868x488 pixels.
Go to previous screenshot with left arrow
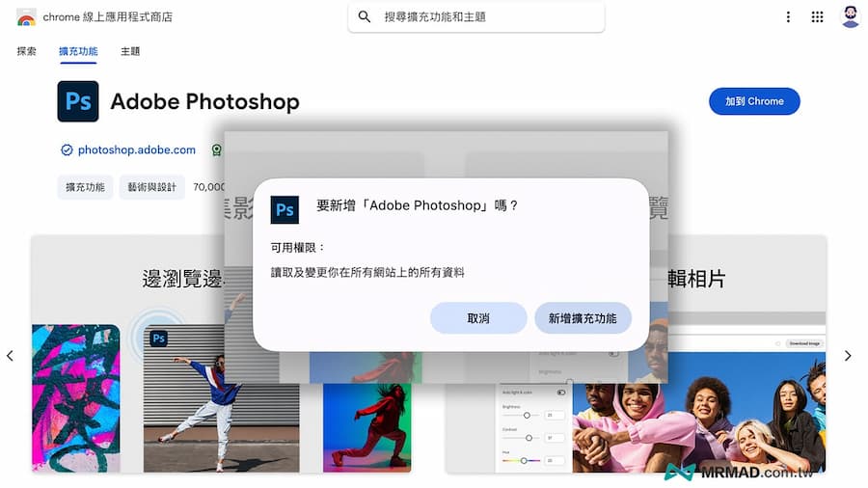(10, 356)
